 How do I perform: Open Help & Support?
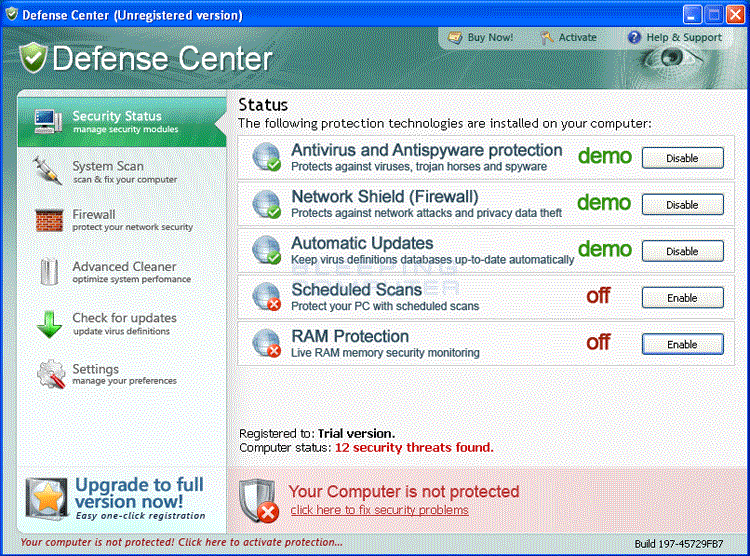click(675, 38)
